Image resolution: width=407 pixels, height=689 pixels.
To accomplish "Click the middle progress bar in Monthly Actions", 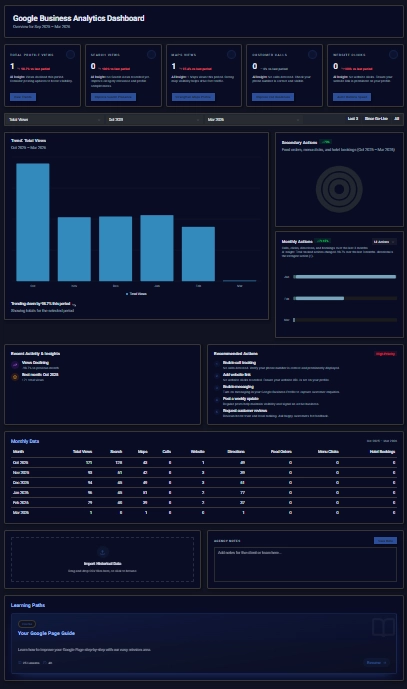I will coord(345,298).
